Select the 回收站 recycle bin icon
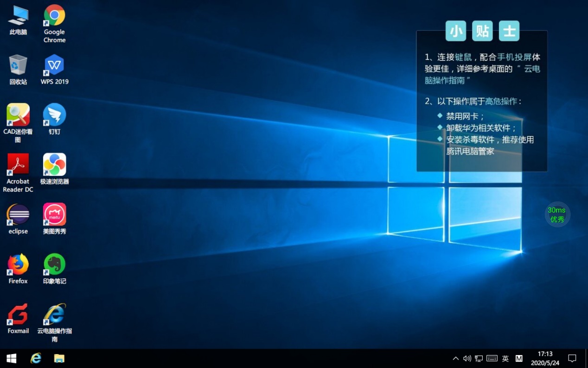The width and height of the screenshot is (588, 368). [18, 66]
